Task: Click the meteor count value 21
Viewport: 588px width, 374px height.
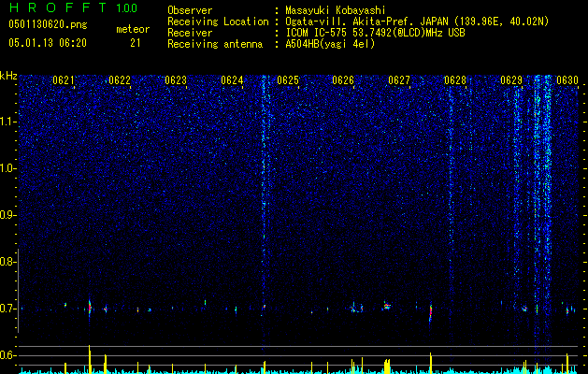Action: click(135, 43)
